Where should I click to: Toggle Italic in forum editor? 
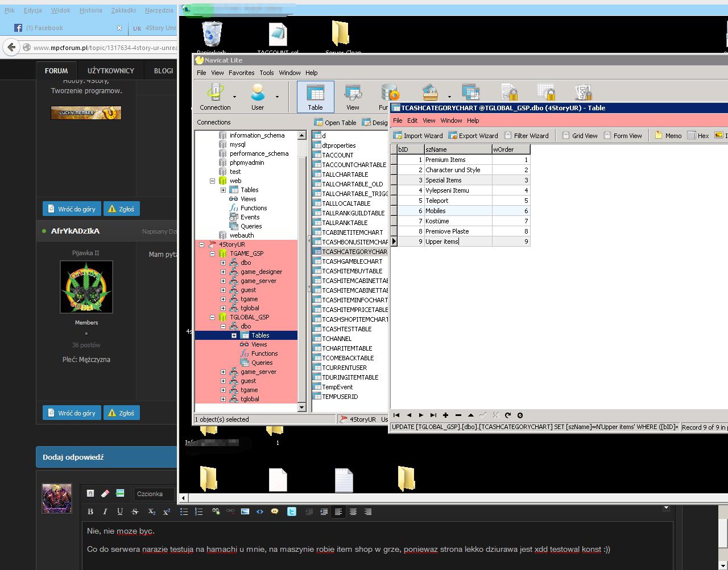pyautogui.click(x=105, y=512)
